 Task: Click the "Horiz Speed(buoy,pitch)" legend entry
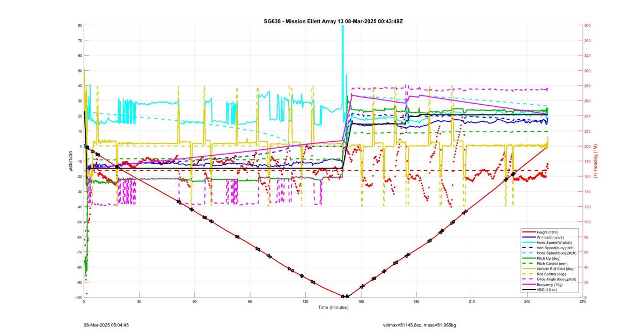click(557, 253)
